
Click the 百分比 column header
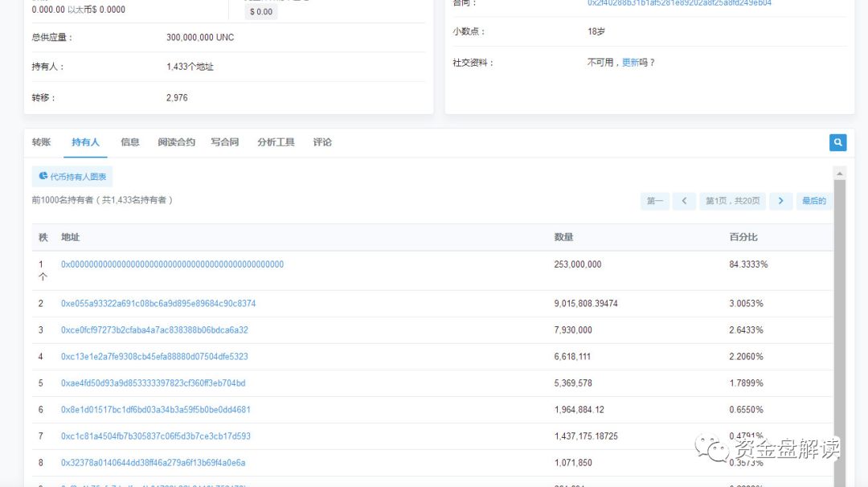tap(743, 237)
